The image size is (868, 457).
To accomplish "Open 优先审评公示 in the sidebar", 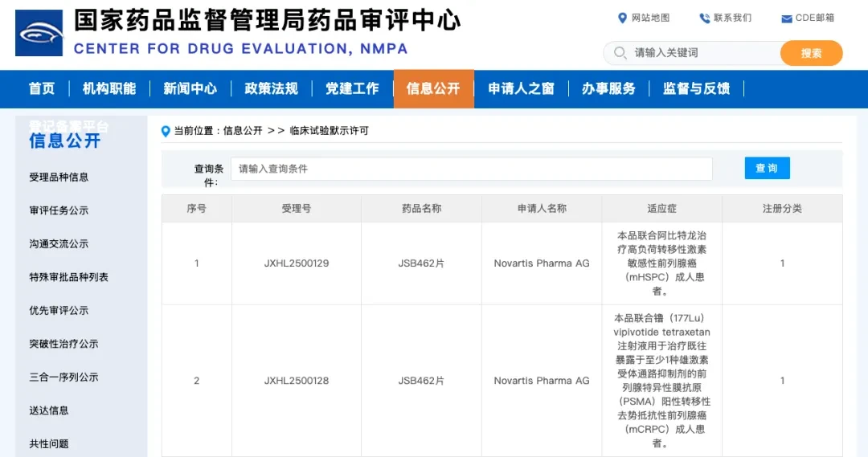I will point(59,310).
